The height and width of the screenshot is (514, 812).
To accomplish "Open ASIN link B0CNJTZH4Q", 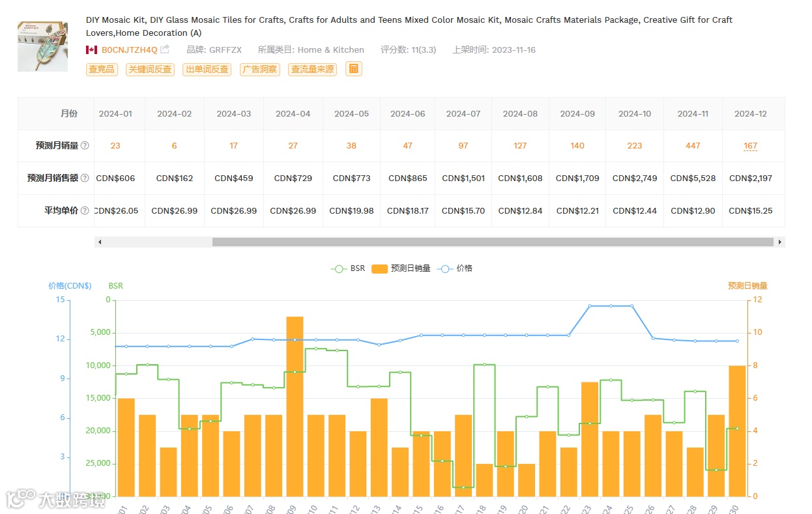I will click(x=129, y=50).
